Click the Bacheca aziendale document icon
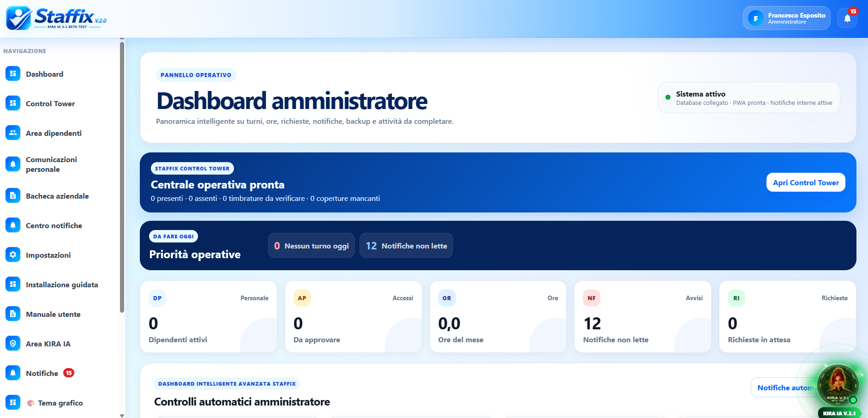This screenshot has height=418, width=868. pos(13,195)
